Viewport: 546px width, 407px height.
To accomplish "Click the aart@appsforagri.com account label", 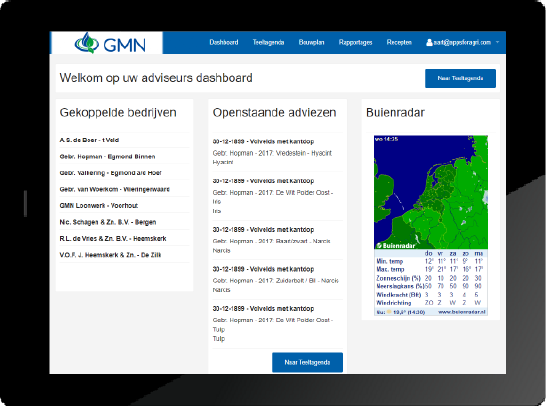I will click(x=462, y=42).
